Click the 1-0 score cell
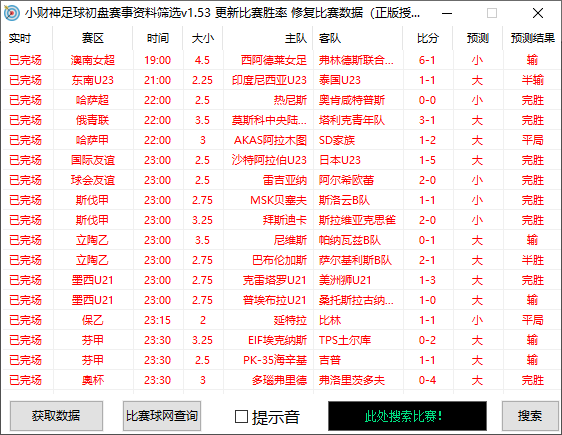Screen dimensions: 562x435 (x=427, y=300)
